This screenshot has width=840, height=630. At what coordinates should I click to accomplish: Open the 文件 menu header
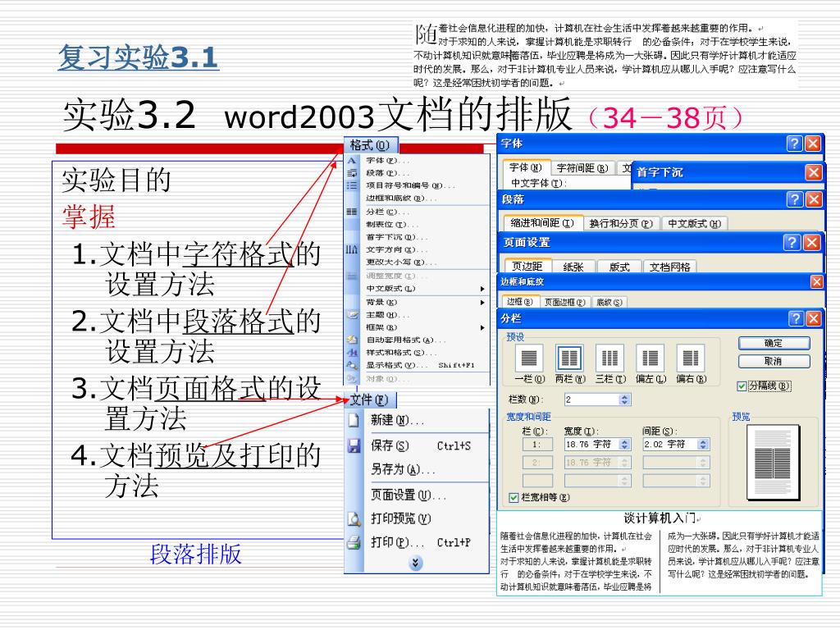coord(370,399)
